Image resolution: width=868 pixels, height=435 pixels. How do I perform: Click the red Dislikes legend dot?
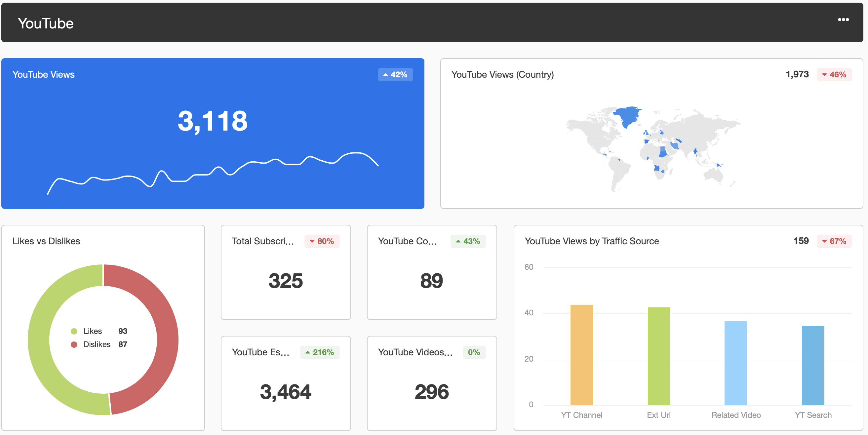[74, 344]
